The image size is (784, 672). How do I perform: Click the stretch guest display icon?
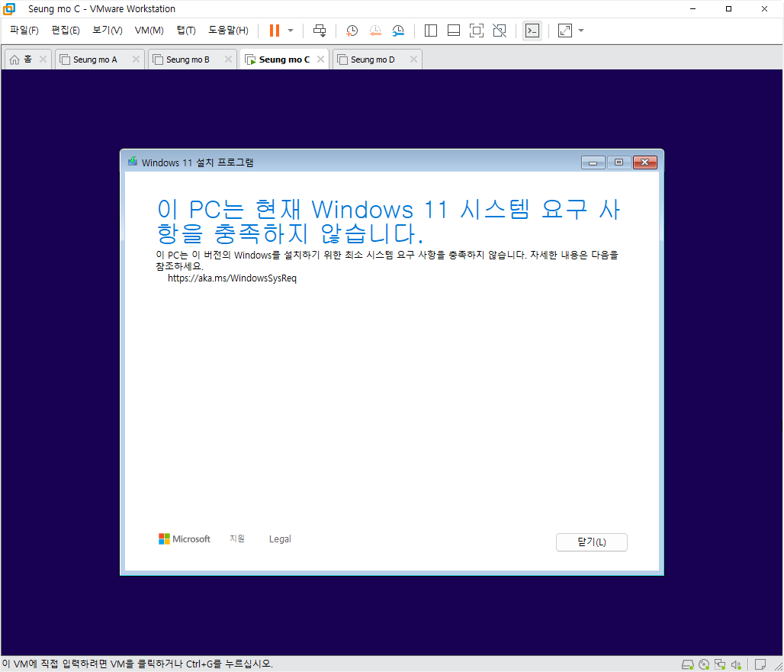pyautogui.click(x=565, y=31)
